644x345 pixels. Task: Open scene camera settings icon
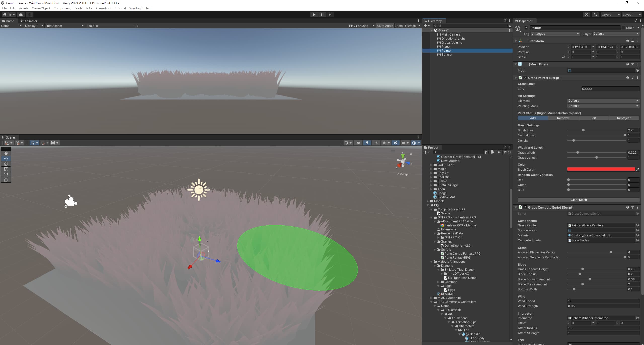pyautogui.click(x=403, y=143)
